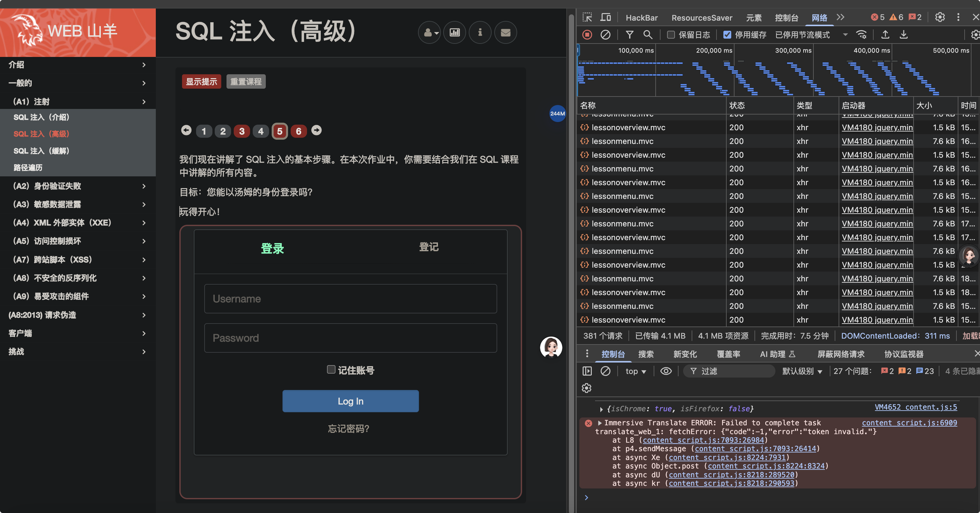This screenshot has height=513, width=980.
Task: Switch to the HackBar tab
Action: [642, 18]
